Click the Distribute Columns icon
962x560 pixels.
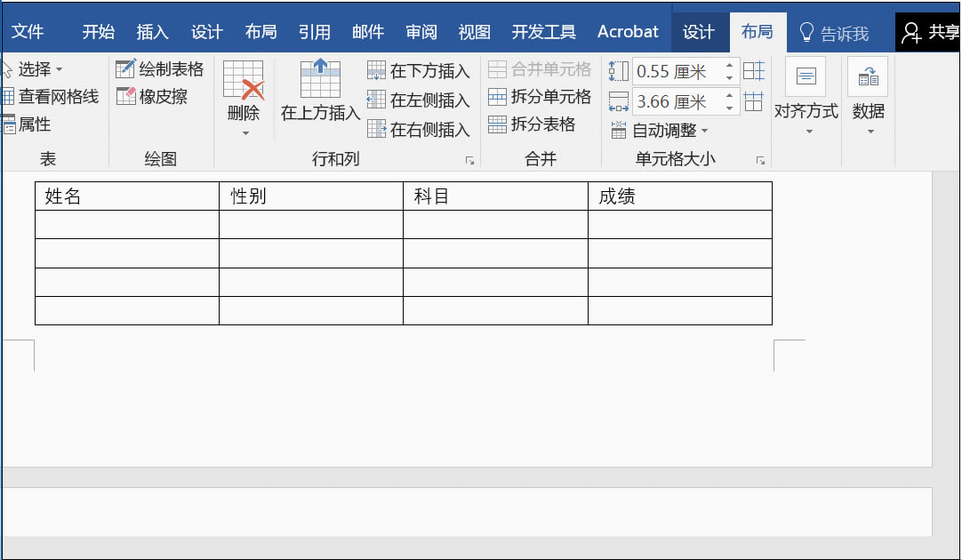753,101
